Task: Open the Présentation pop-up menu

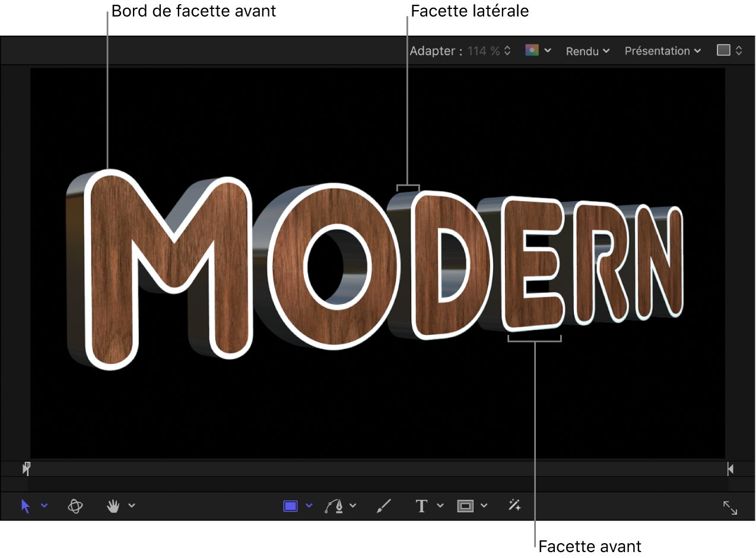Action: [663, 51]
